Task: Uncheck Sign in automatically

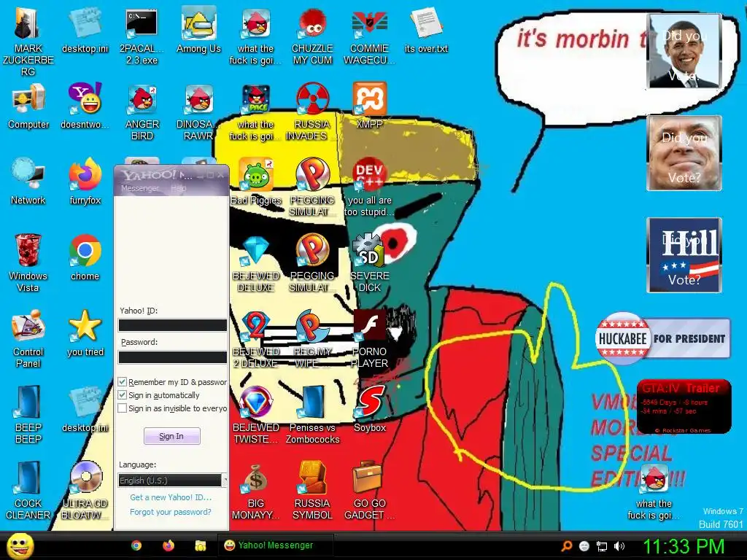Action: pos(123,395)
